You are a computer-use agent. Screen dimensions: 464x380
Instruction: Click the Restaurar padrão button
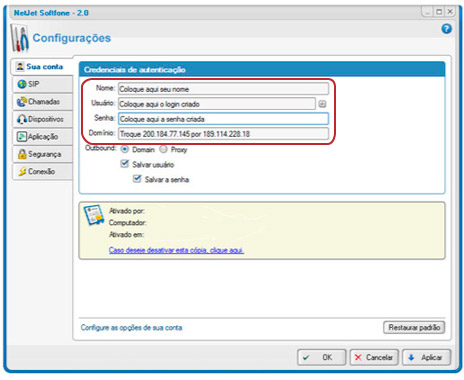point(414,328)
